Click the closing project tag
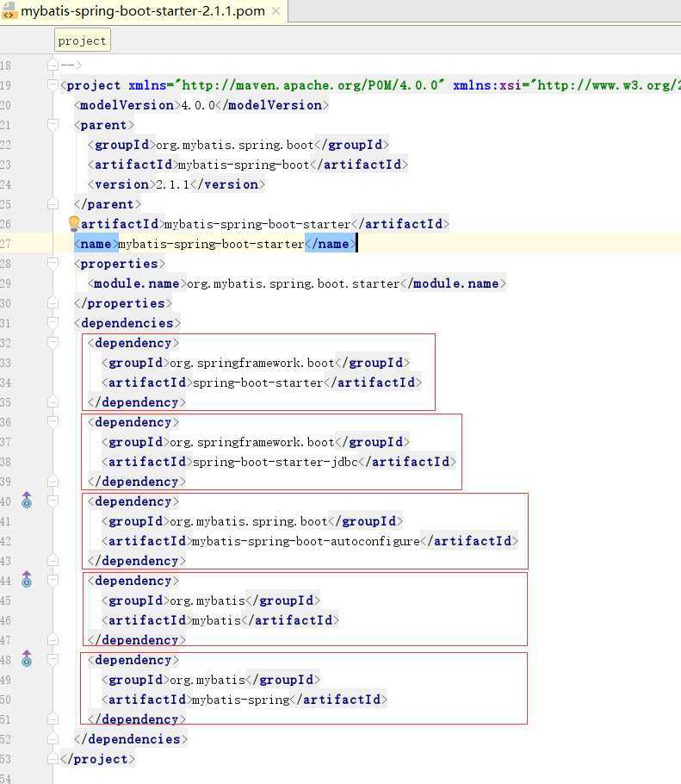681x784 pixels. pyautogui.click(x=97, y=759)
